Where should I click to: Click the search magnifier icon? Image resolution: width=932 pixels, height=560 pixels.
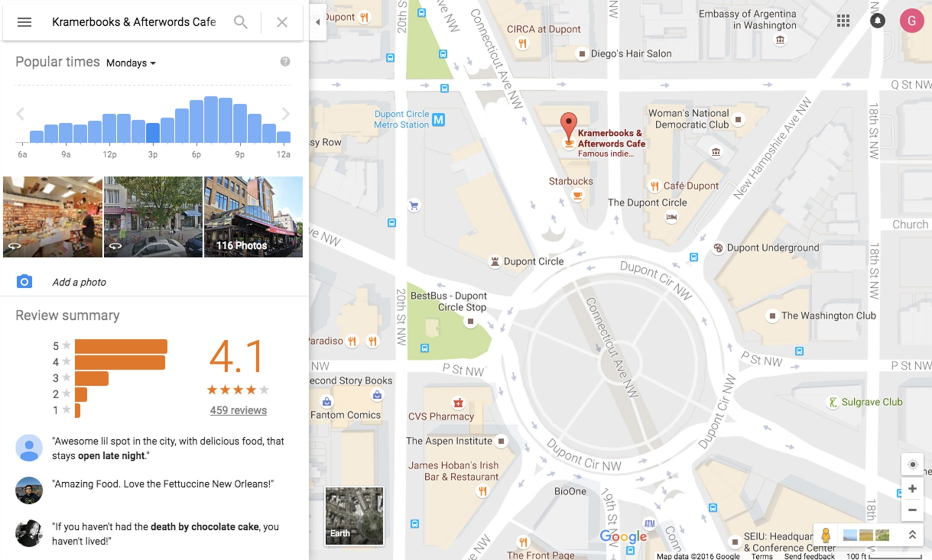coord(241,22)
